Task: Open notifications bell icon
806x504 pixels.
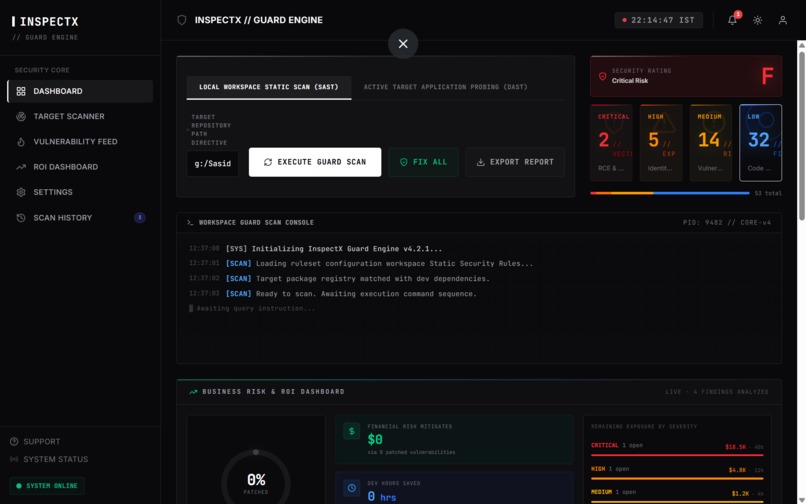Action: [732, 20]
